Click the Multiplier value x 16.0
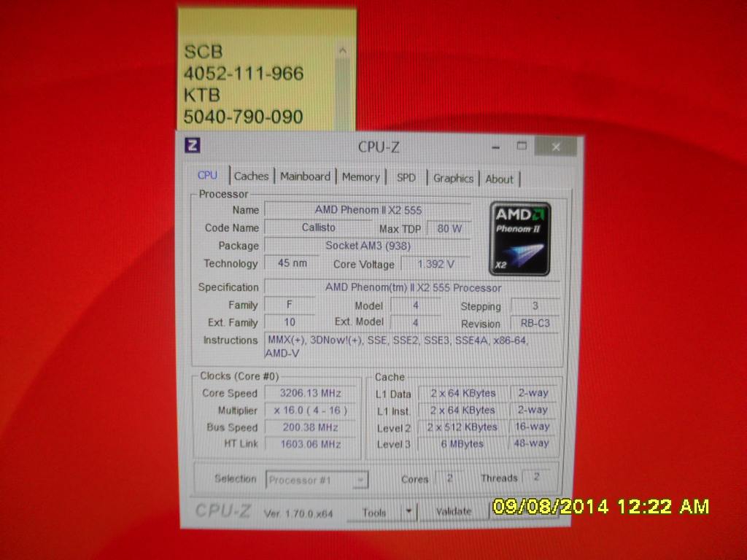Image resolution: width=747 pixels, height=560 pixels. (x=311, y=410)
